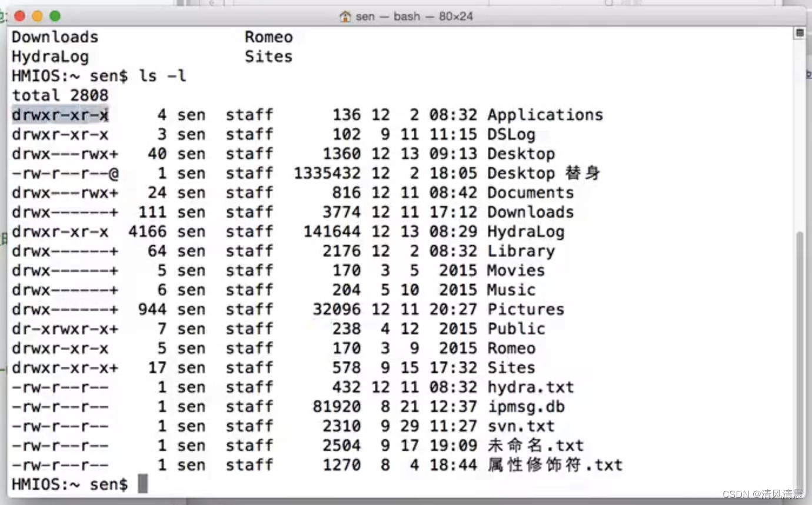Click the "属性修饰符.txt" file name
Viewport: 812px width, 505px height.
pyautogui.click(x=555, y=464)
